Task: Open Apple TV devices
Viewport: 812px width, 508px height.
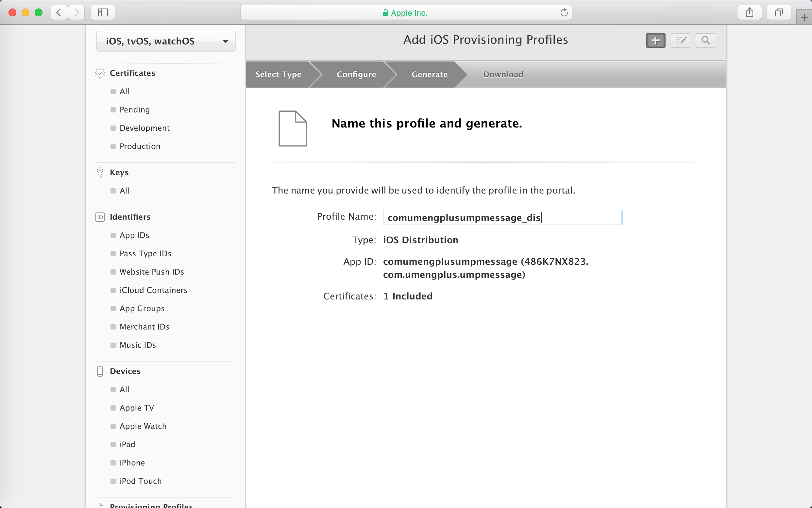Action: coord(137,408)
